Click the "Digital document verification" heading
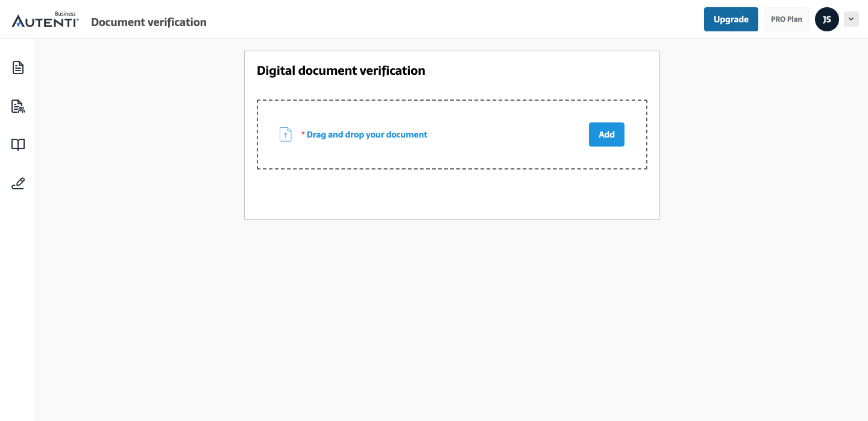 point(341,71)
